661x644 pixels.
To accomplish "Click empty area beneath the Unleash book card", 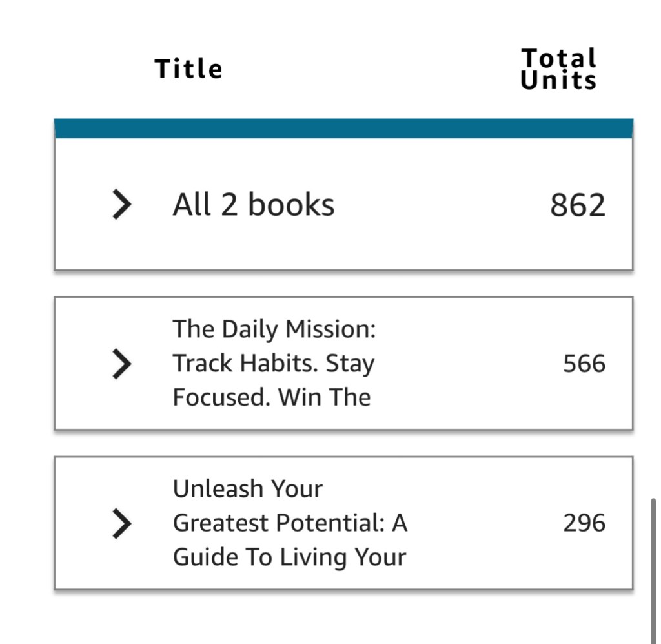I will (343, 617).
